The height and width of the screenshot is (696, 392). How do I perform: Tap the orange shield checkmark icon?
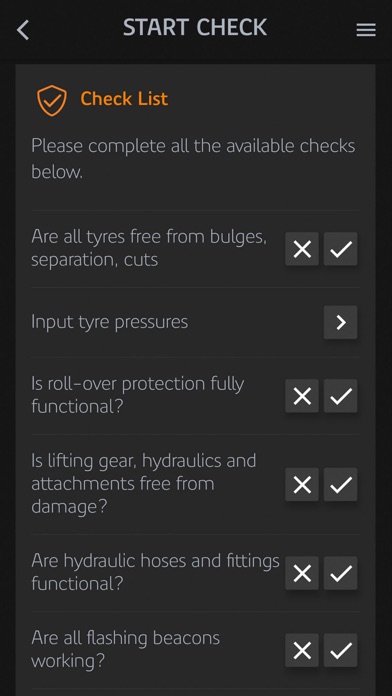[52, 100]
